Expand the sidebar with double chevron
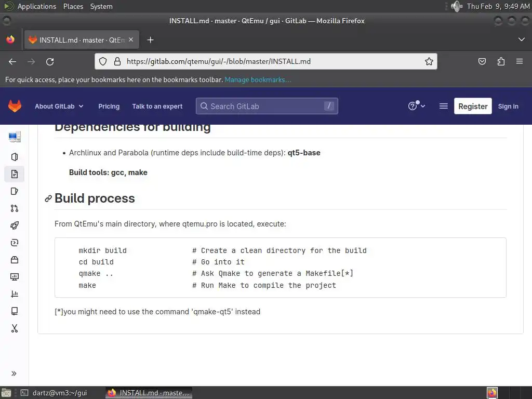532x399 pixels. click(14, 374)
